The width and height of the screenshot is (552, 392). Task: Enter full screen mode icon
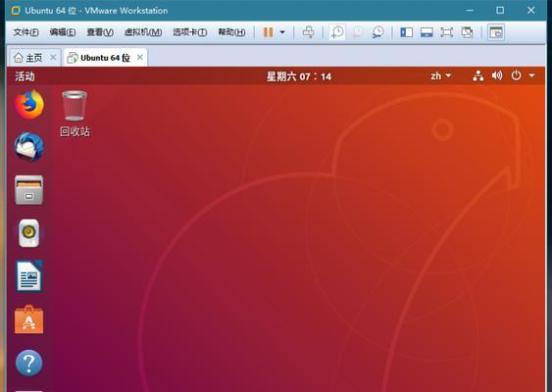[x=447, y=32]
